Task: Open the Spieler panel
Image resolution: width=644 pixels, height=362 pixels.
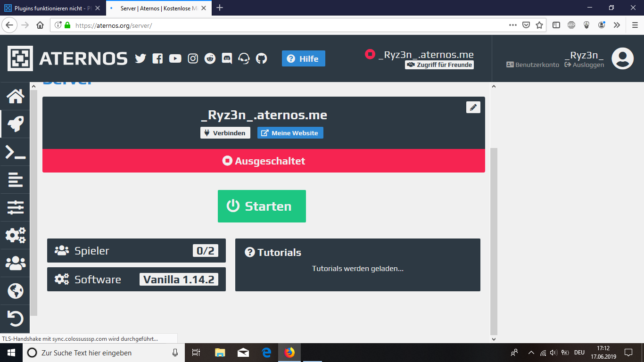Action: pos(136,250)
